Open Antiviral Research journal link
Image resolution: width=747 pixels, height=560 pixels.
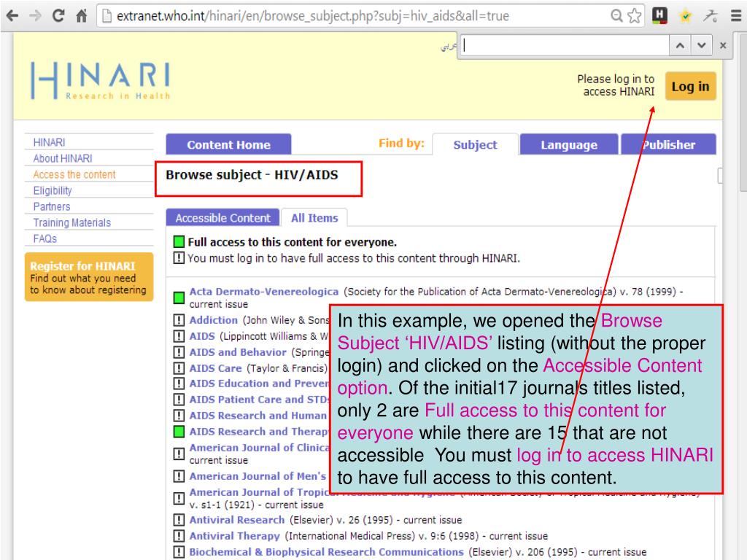click(237, 520)
